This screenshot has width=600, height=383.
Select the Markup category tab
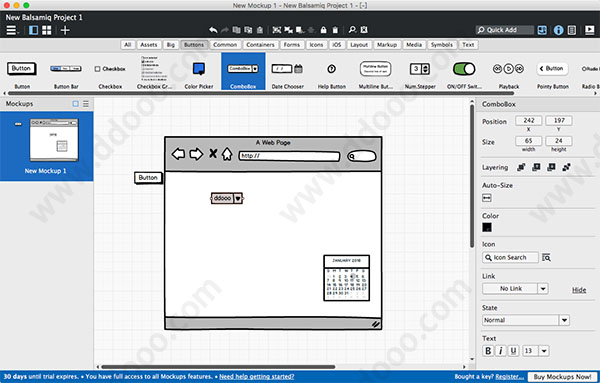coord(387,45)
